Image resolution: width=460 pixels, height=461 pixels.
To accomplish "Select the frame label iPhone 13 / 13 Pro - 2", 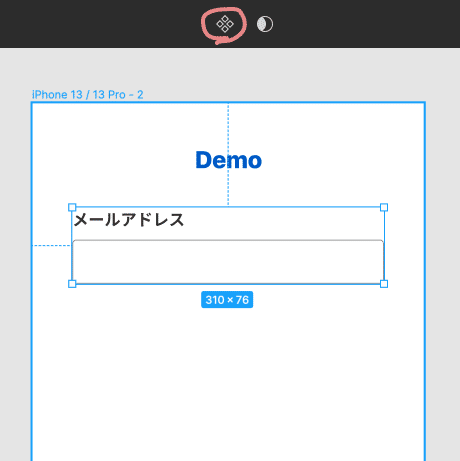I will (88, 95).
